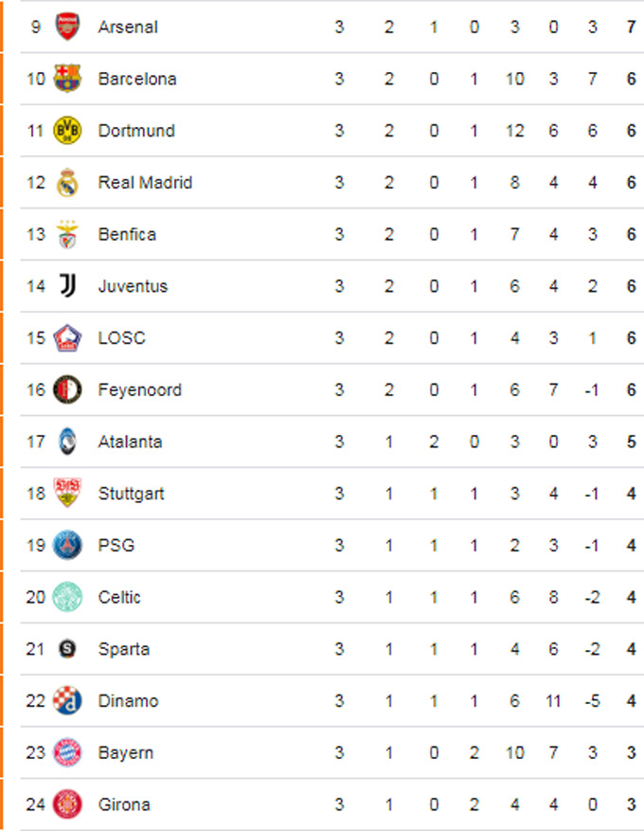
Task: Click Arsenal's points total of 7
Action: point(631,27)
